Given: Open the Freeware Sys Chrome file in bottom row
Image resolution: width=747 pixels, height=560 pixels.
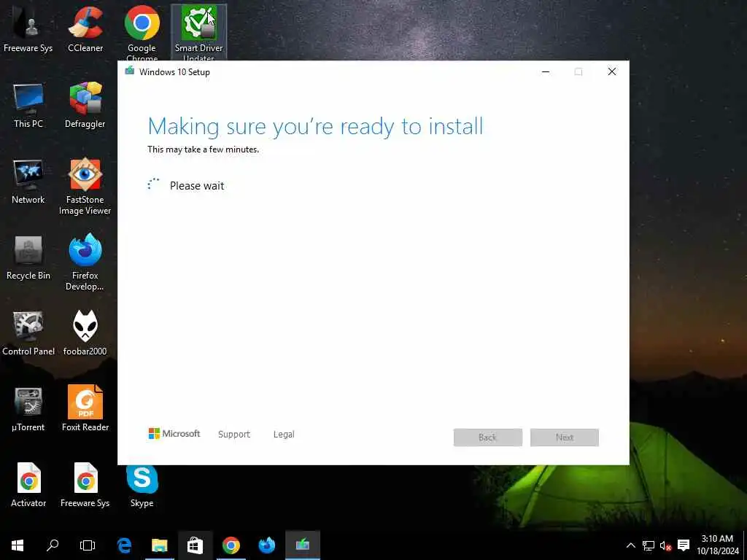Looking at the screenshot, I should point(85,485).
